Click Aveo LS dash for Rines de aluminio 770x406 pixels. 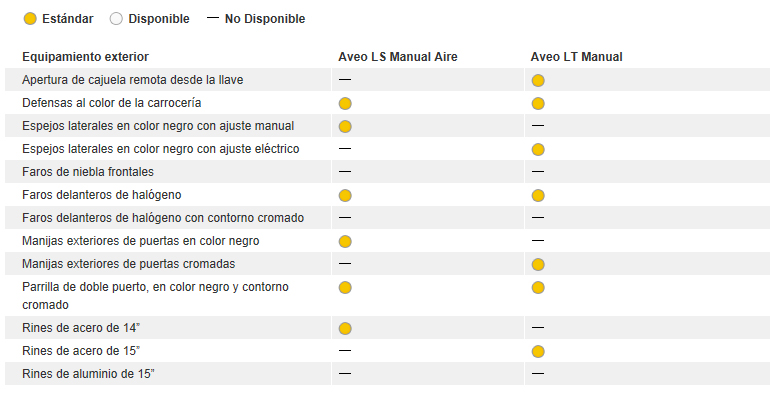click(345, 374)
